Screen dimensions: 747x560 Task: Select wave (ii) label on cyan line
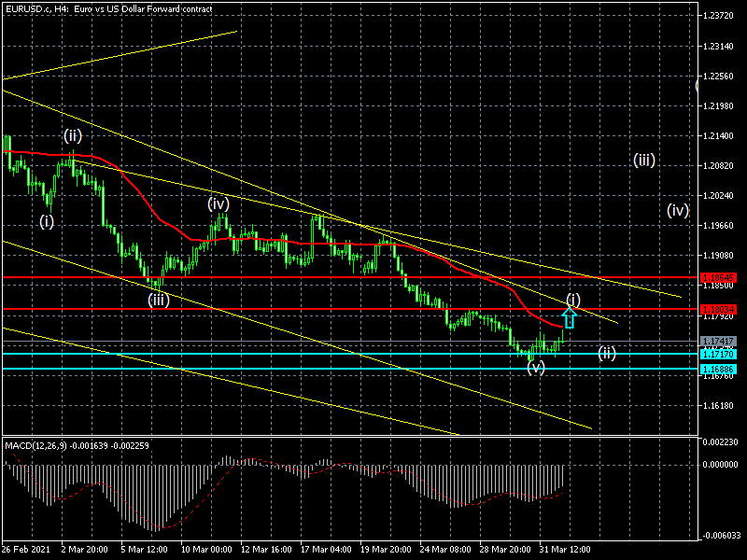607,353
